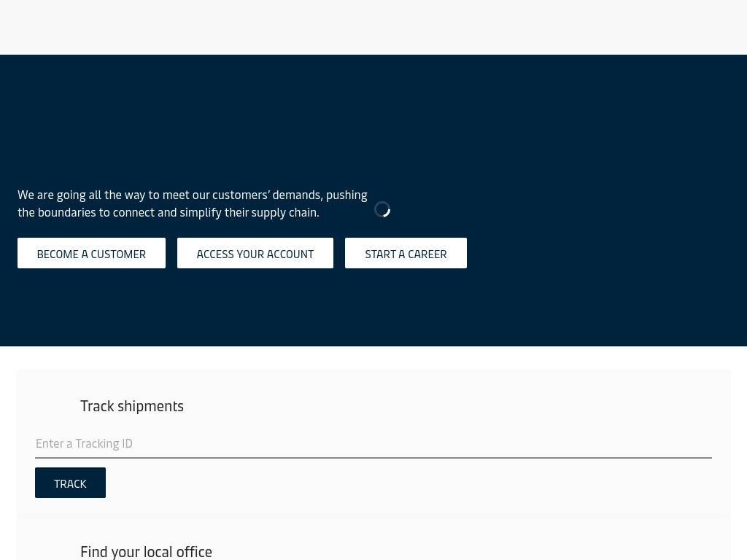The height and width of the screenshot is (560, 747).
Task: Focus the Enter a Tracking ID field
Action: [x=373, y=443]
